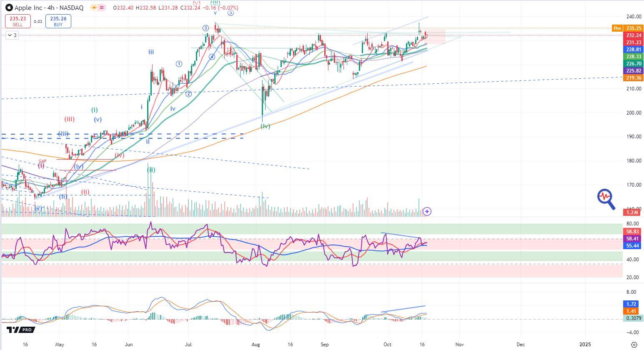Screen dimensions: 644x350
Task: Click the Apple logo icon beside the symbol name
Action: [9, 8]
